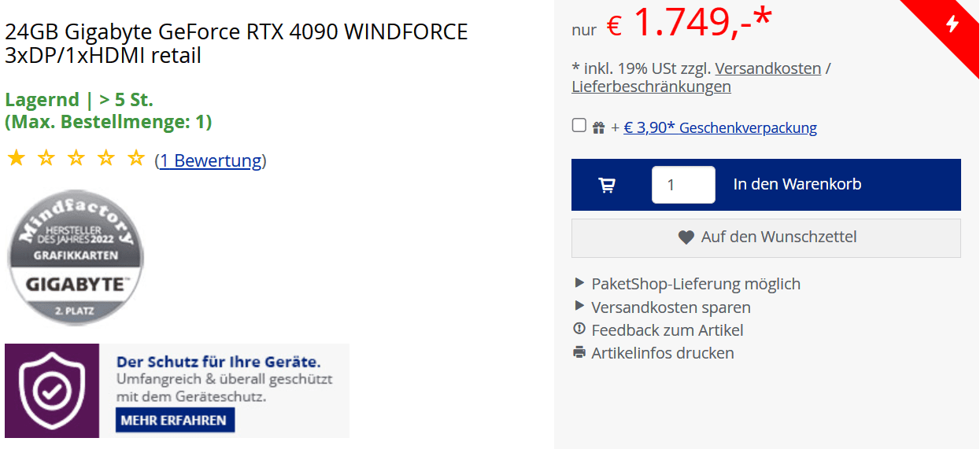Enable the Geschenkverpackung checkbox
980x449 pixels.
pyautogui.click(x=579, y=126)
